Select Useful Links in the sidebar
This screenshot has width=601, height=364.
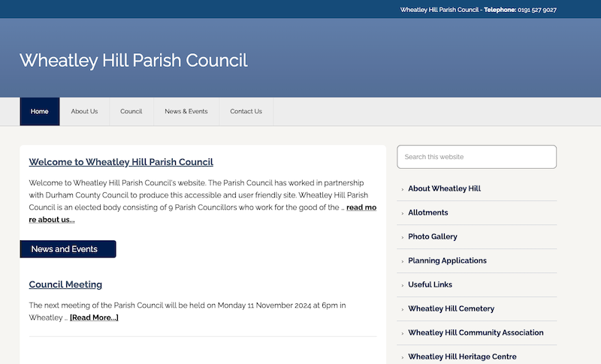pos(430,284)
